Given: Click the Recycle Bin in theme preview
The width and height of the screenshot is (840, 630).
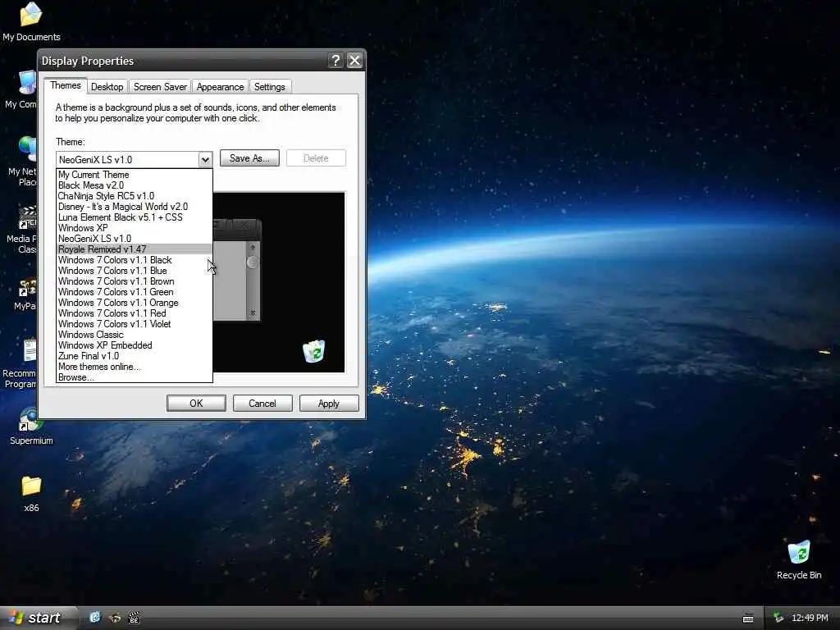Looking at the screenshot, I should pyautogui.click(x=314, y=351).
